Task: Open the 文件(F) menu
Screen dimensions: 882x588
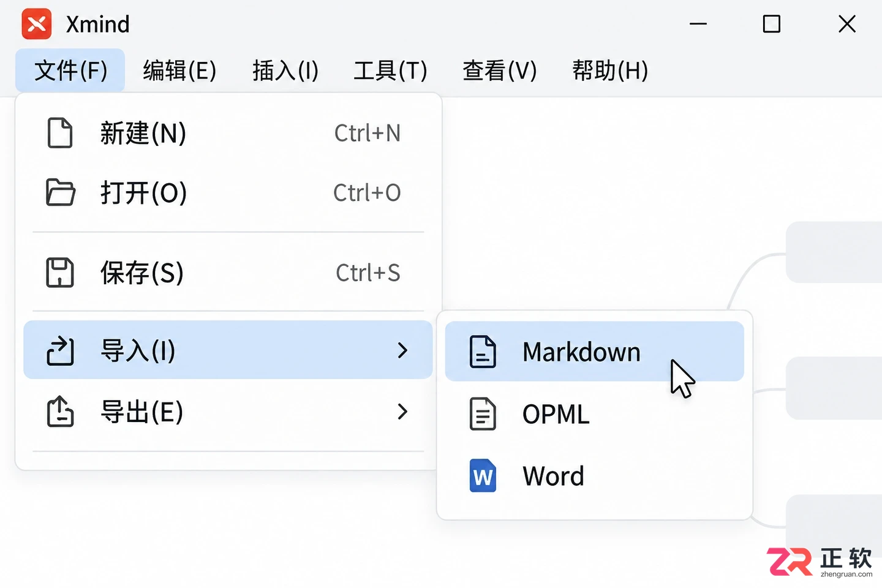Action: pos(70,70)
